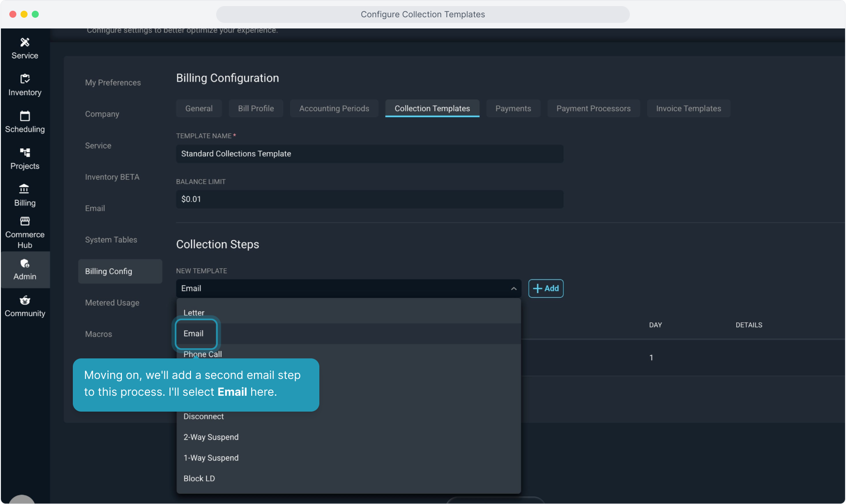
Task: Choose Email from the dropdown list
Action: [x=194, y=334]
